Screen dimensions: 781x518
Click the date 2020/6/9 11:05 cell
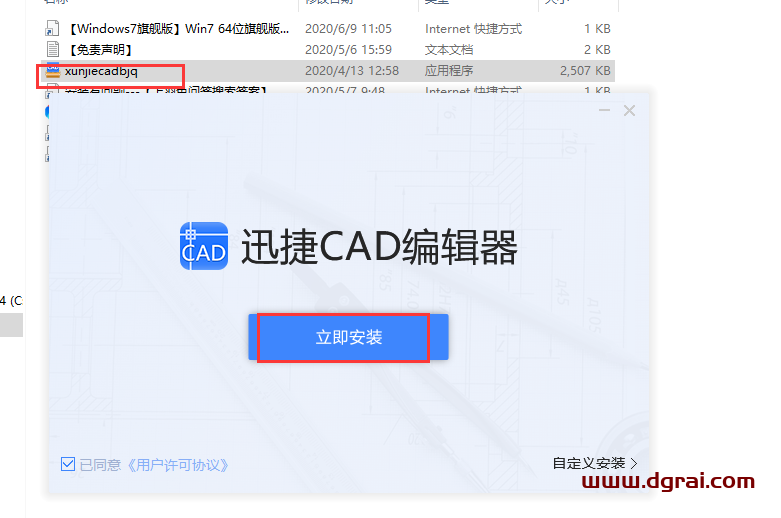pos(348,29)
